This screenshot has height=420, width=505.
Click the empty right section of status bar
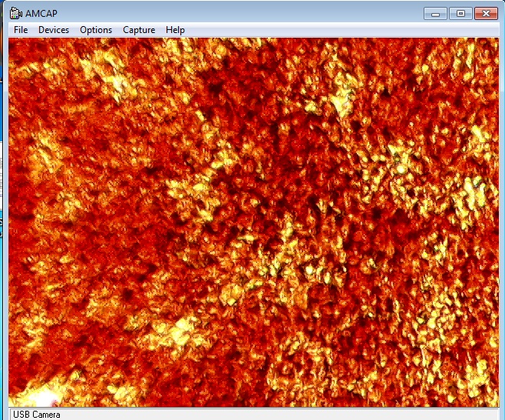pos(307,415)
